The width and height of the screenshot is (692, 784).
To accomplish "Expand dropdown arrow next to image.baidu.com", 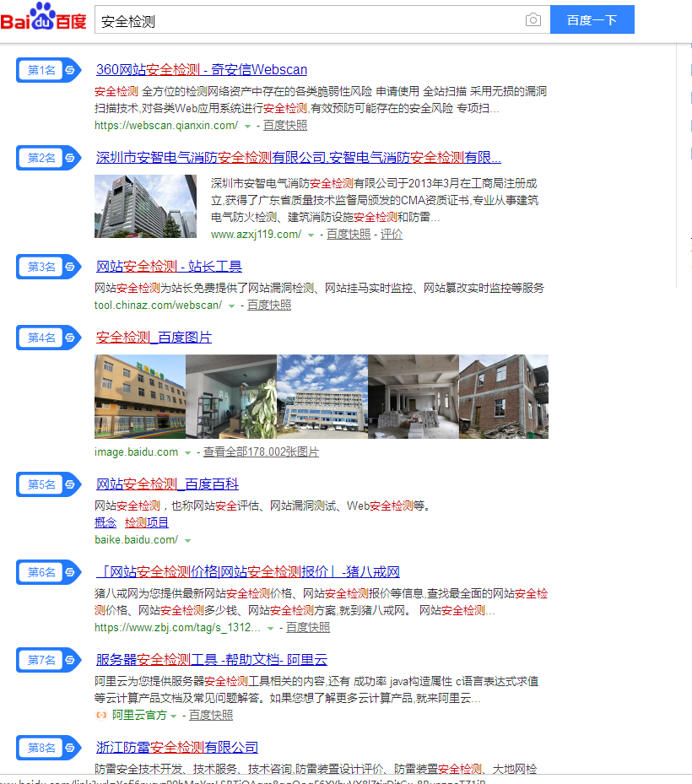I will pyautogui.click(x=187, y=453).
